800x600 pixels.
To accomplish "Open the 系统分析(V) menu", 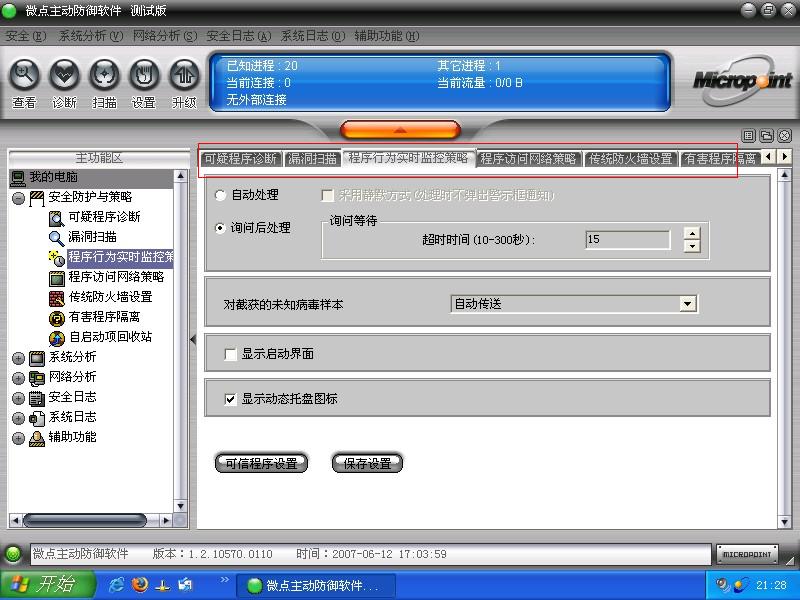I will (91, 36).
